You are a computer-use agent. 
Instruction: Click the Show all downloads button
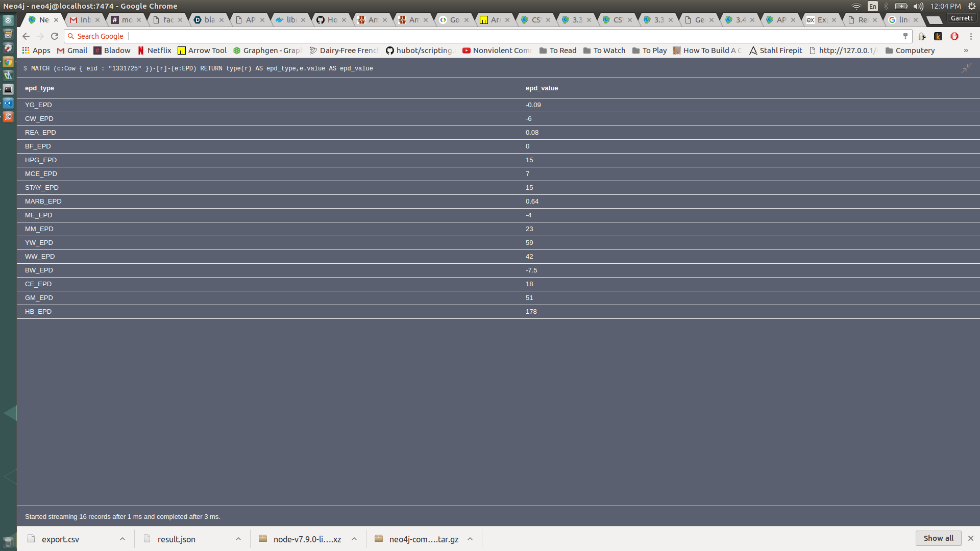tap(938, 538)
